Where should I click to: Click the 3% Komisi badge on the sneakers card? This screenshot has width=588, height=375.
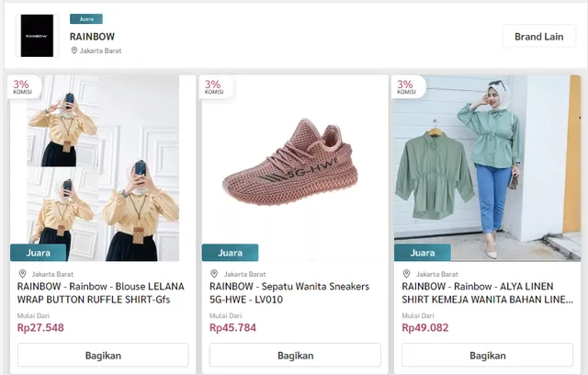214,86
